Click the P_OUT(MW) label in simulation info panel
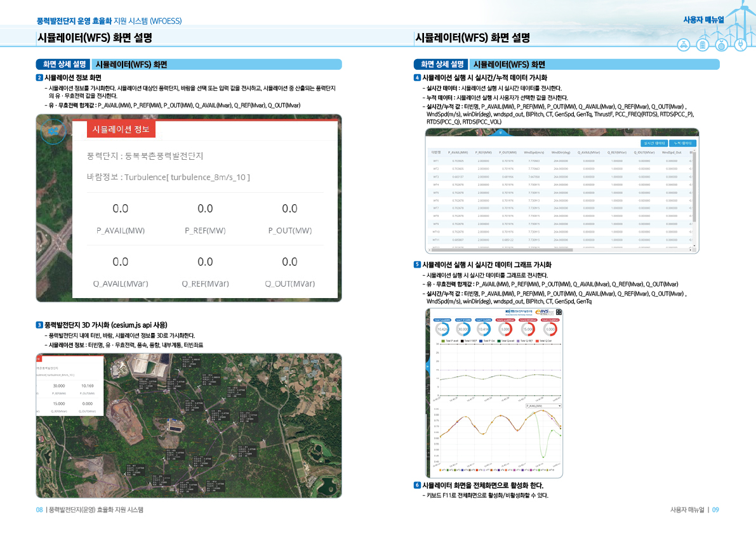Viewport: 756px width, 534px height. [x=290, y=231]
